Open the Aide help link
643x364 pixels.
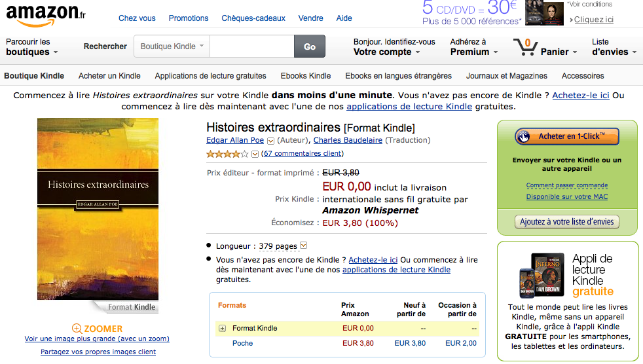point(344,18)
